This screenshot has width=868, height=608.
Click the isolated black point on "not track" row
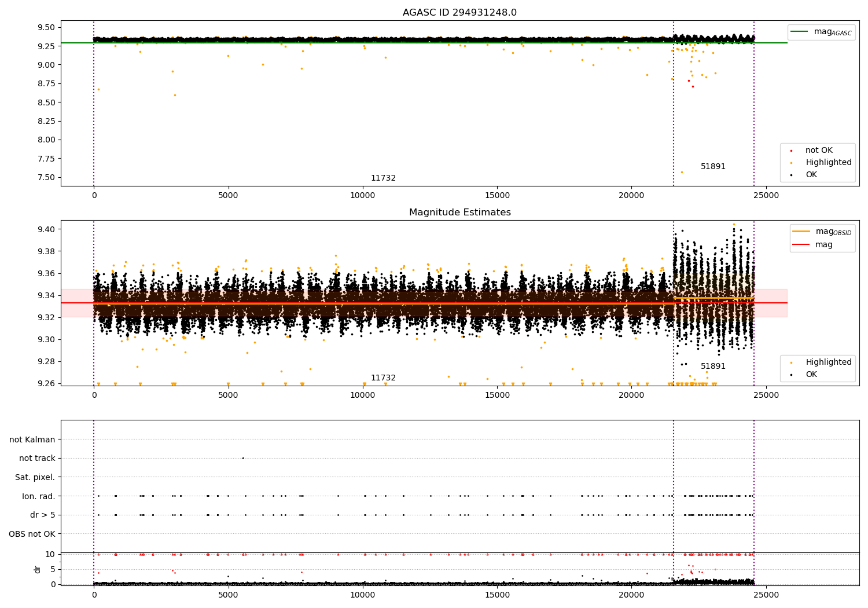coord(243,458)
